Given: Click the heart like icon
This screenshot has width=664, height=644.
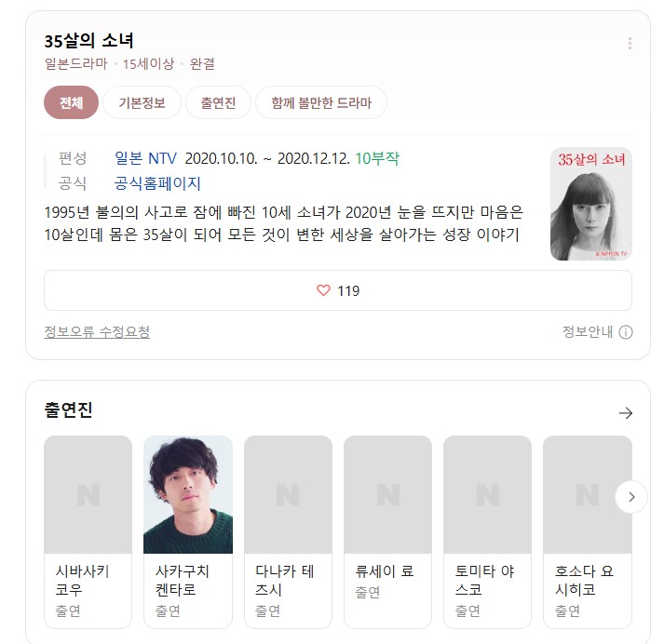Looking at the screenshot, I should click(323, 290).
